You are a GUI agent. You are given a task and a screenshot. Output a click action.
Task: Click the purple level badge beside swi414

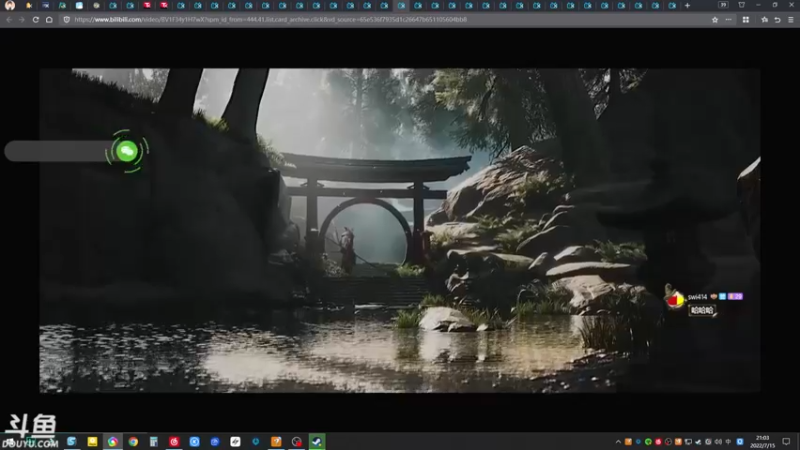click(x=735, y=296)
